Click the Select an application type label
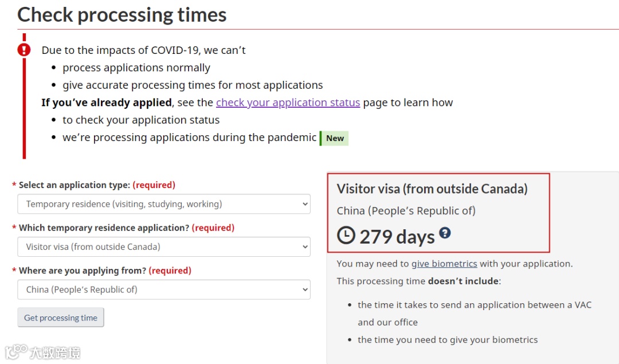The image size is (619, 364). (74, 185)
